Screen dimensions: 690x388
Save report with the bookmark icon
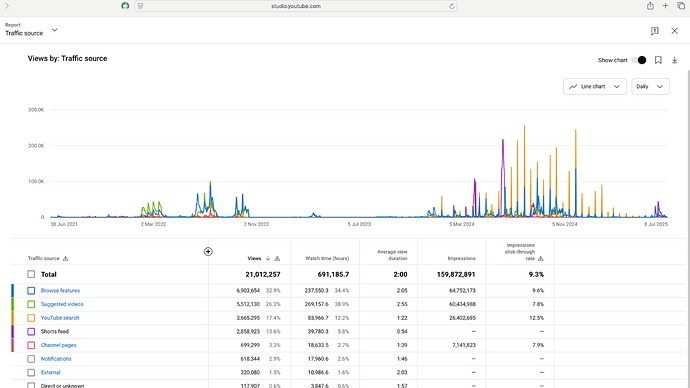(x=658, y=60)
